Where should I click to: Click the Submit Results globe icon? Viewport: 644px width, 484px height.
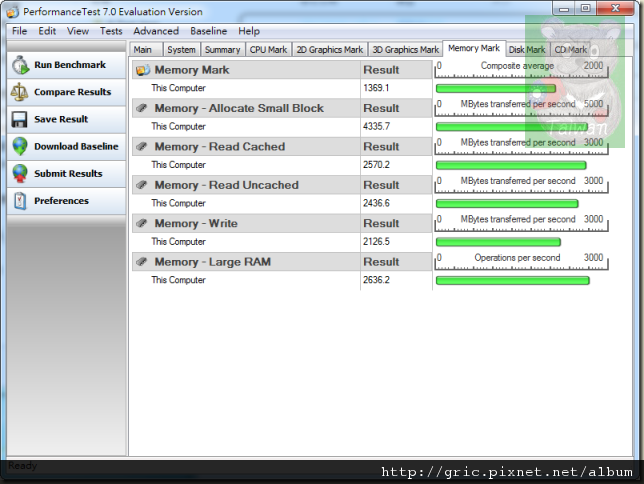coord(20,173)
